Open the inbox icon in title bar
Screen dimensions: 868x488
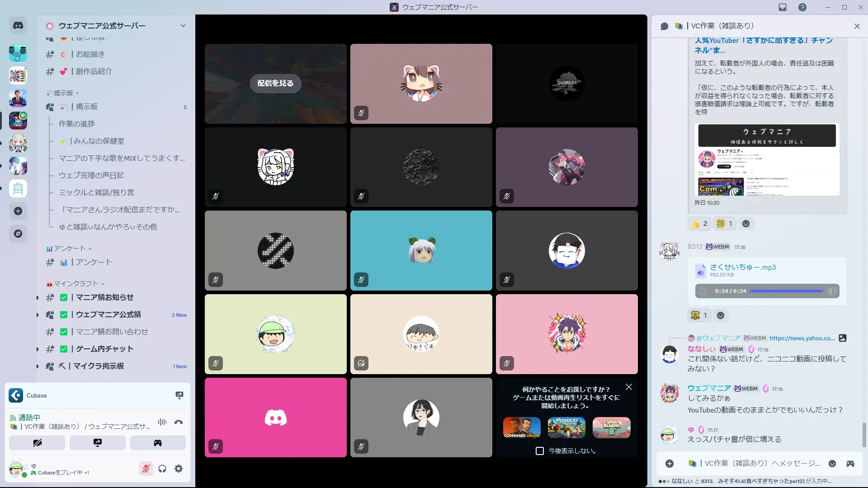coord(783,7)
